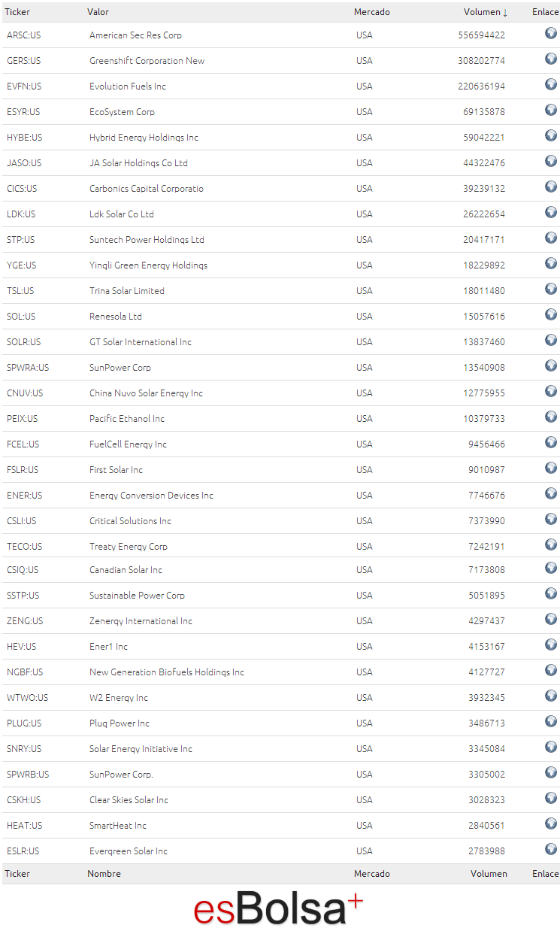Click the globe icon for Greenshift Corporation New
The image size is (560, 931).
click(551, 59)
